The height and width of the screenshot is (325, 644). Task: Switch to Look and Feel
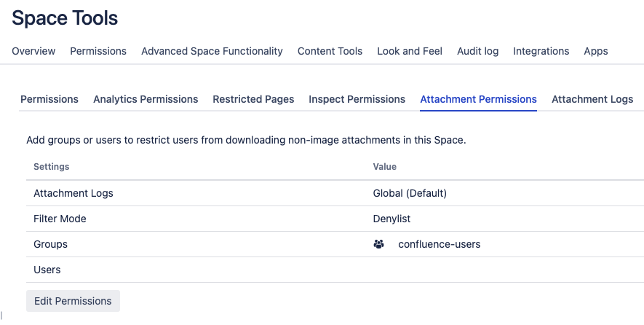410,51
